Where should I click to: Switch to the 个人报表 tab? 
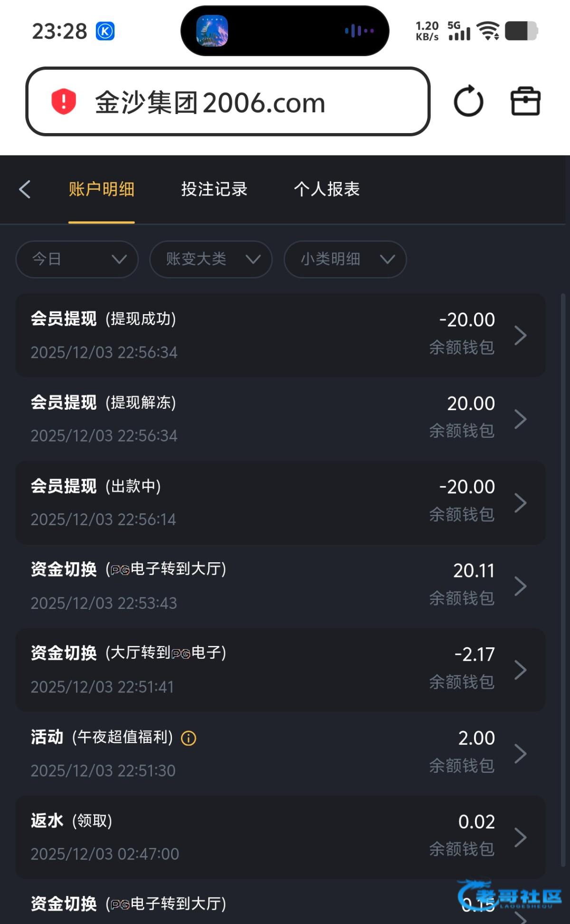[x=327, y=189]
